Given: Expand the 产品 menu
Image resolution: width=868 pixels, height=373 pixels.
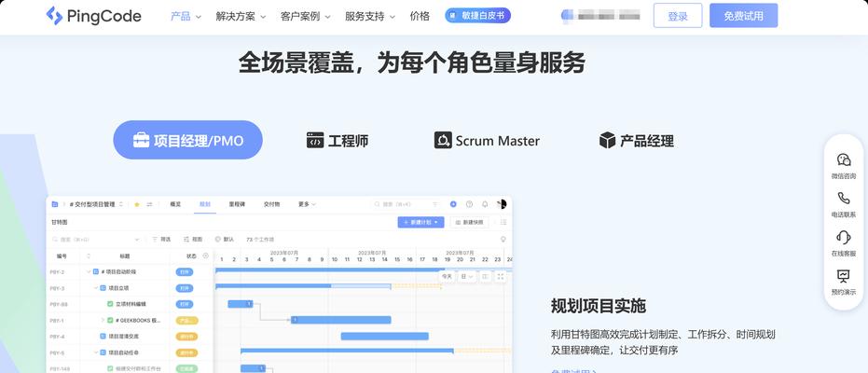Looking at the screenshot, I should (186, 16).
